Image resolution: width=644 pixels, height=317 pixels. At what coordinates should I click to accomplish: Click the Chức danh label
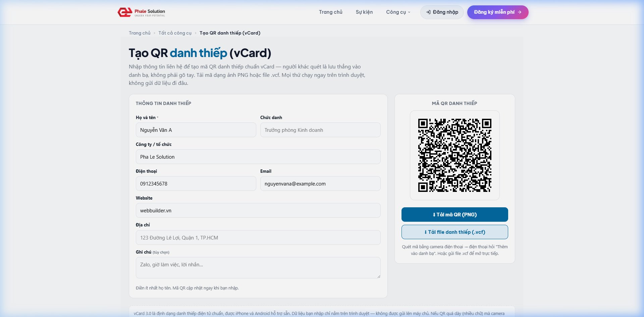point(271,117)
